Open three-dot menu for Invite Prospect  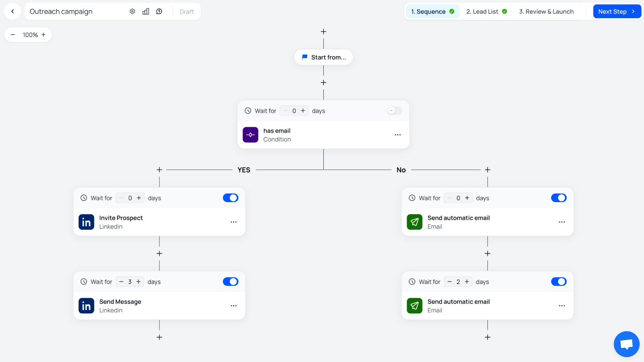tap(233, 222)
